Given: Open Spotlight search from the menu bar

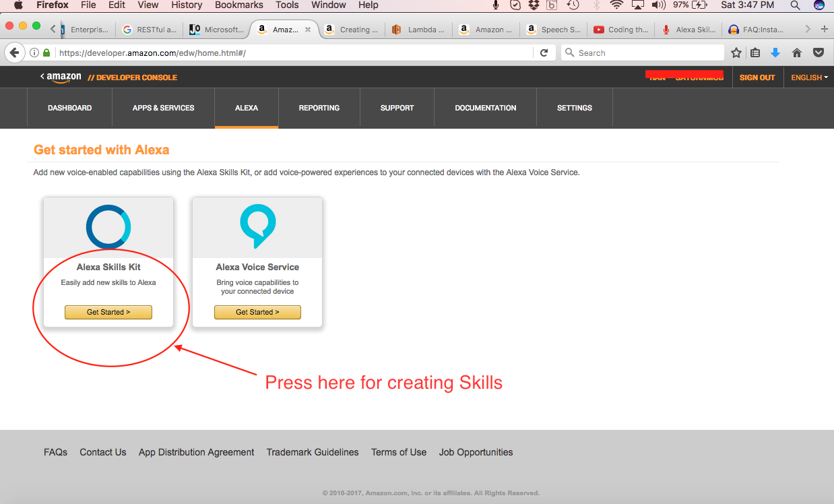Looking at the screenshot, I should tap(795, 5).
